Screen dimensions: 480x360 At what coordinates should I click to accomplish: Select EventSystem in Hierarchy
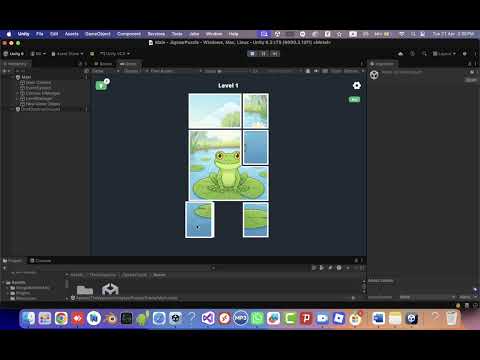(36, 88)
